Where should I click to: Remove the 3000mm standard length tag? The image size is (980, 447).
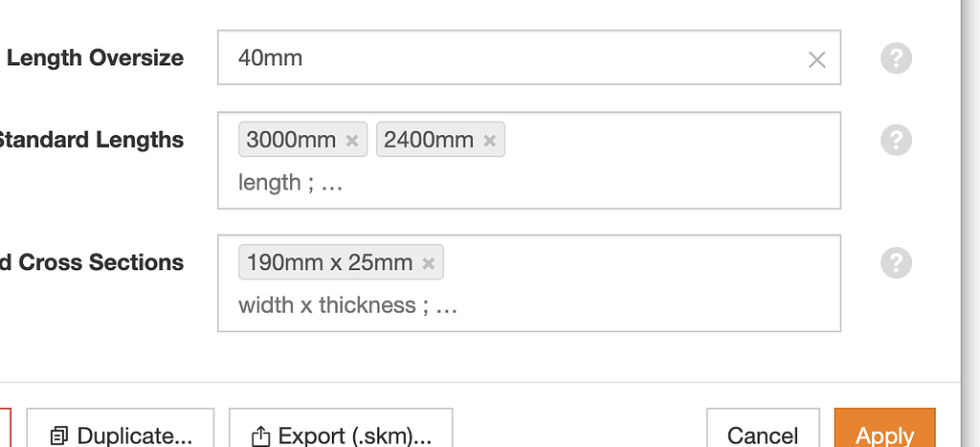(351, 141)
